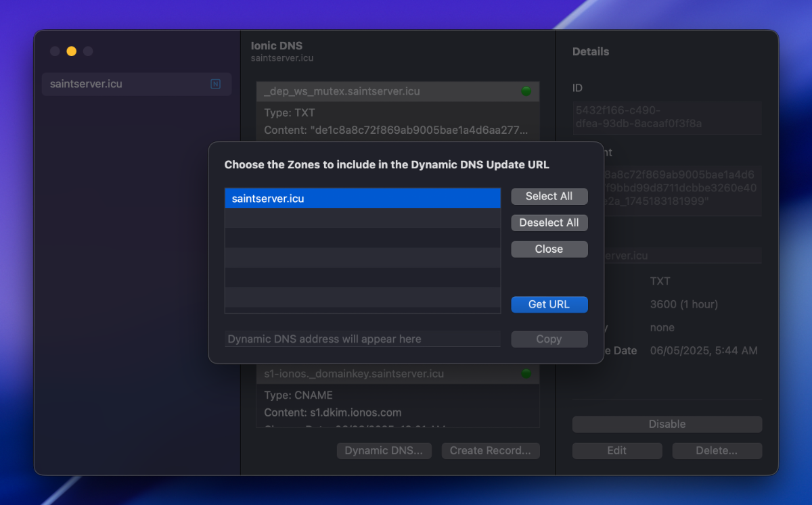The height and width of the screenshot is (505, 812).
Task: Close the Dynamic DNS zones dialog
Action: click(549, 249)
